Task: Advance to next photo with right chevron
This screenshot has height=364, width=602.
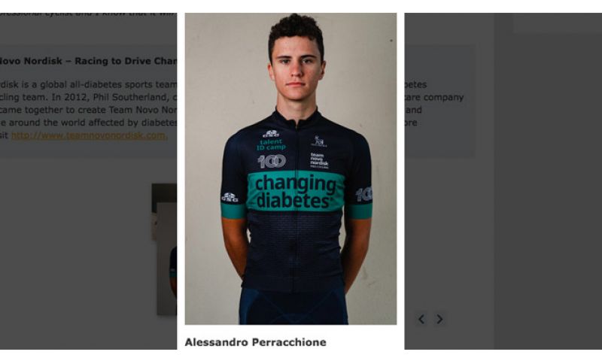Action: click(439, 319)
